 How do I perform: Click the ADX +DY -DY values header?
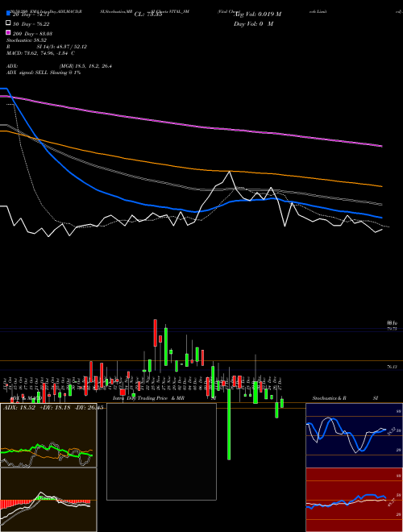click(x=53, y=408)
